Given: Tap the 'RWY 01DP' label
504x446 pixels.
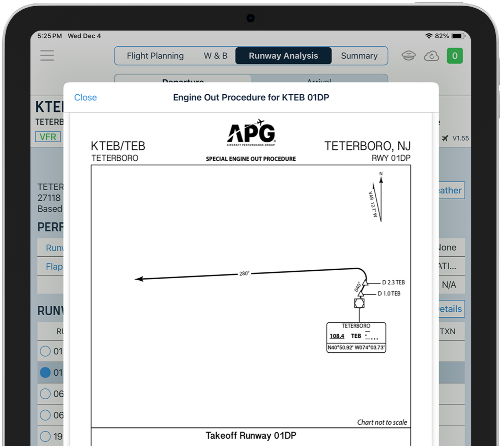Looking at the screenshot, I should pos(391,158).
